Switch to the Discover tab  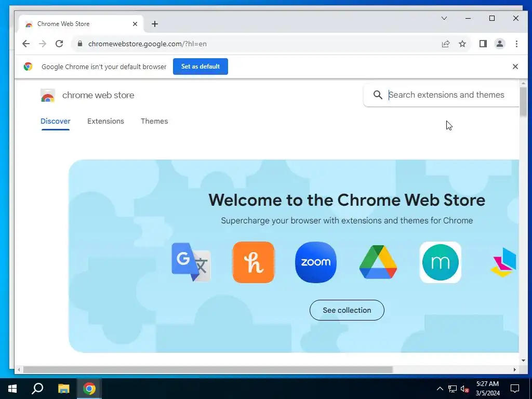point(55,121)
